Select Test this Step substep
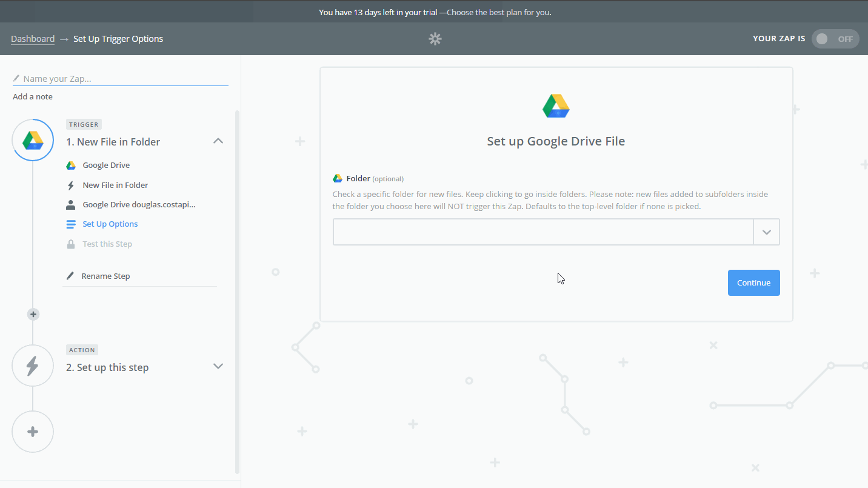The image size is (868, 488). click(x=107, y=244)
